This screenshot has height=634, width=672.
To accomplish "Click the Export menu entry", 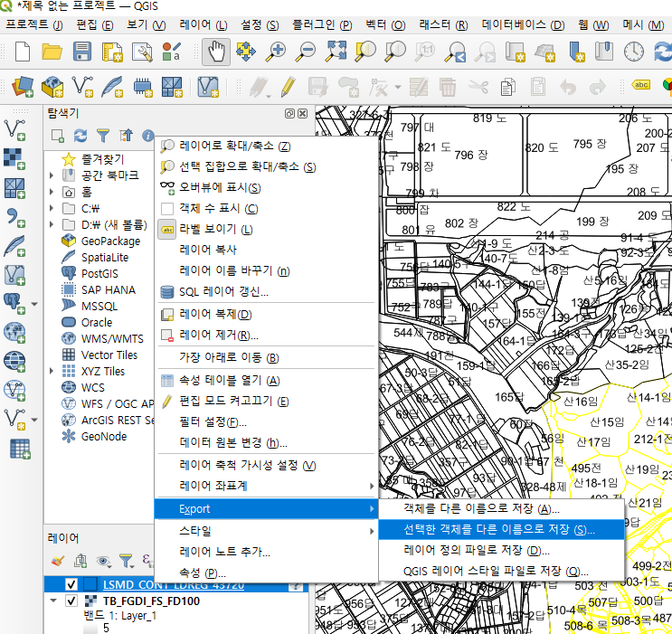I will tap(266, 509).
